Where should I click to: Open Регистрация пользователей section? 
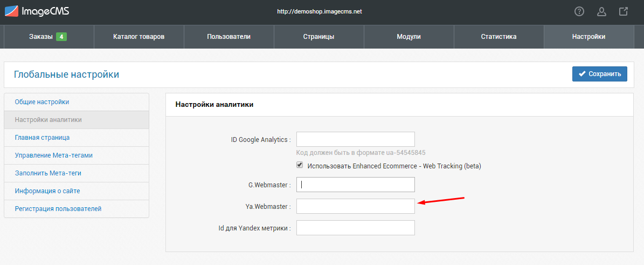coord(77,209)
